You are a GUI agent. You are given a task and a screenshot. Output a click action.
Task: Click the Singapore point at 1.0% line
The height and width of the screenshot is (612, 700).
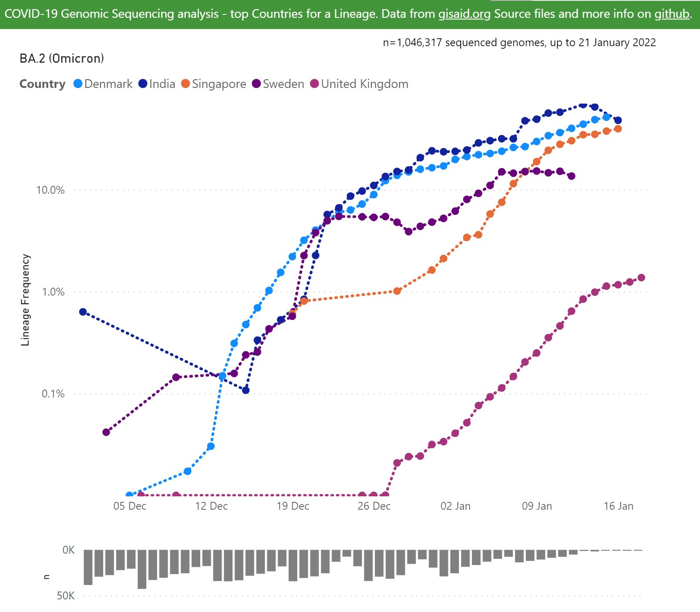point(397,291)
